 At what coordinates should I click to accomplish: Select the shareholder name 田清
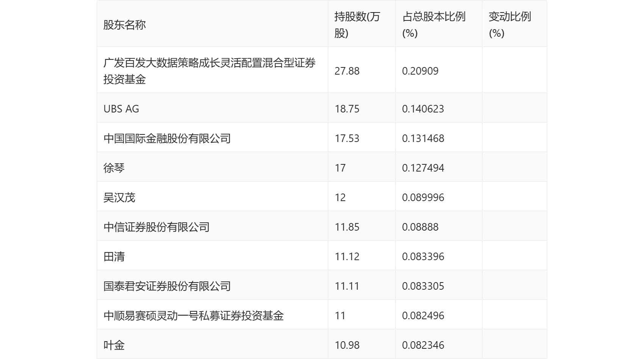click(x=114, y=256)
